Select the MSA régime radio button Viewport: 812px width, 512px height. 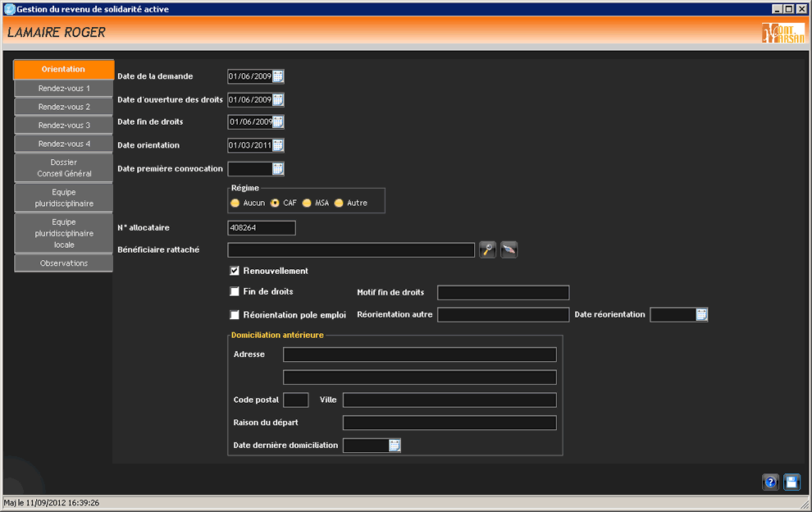pos(307,203)
